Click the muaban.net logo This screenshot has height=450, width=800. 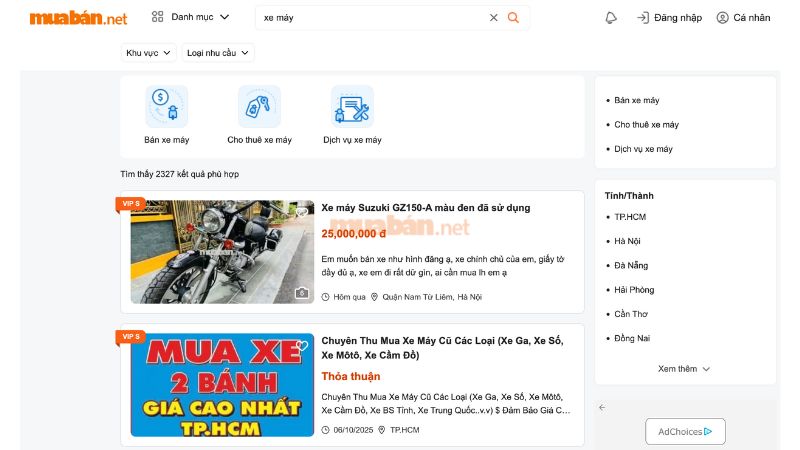click(78, 17)
